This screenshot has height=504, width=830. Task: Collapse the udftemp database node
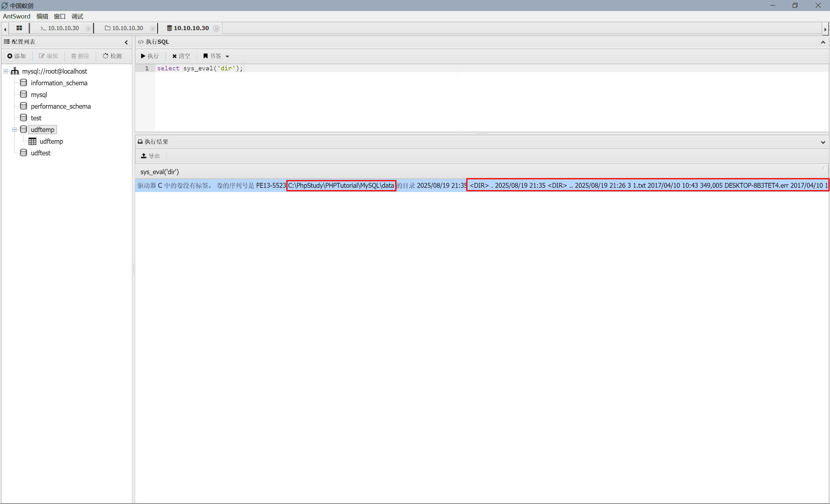coord(15,130)
